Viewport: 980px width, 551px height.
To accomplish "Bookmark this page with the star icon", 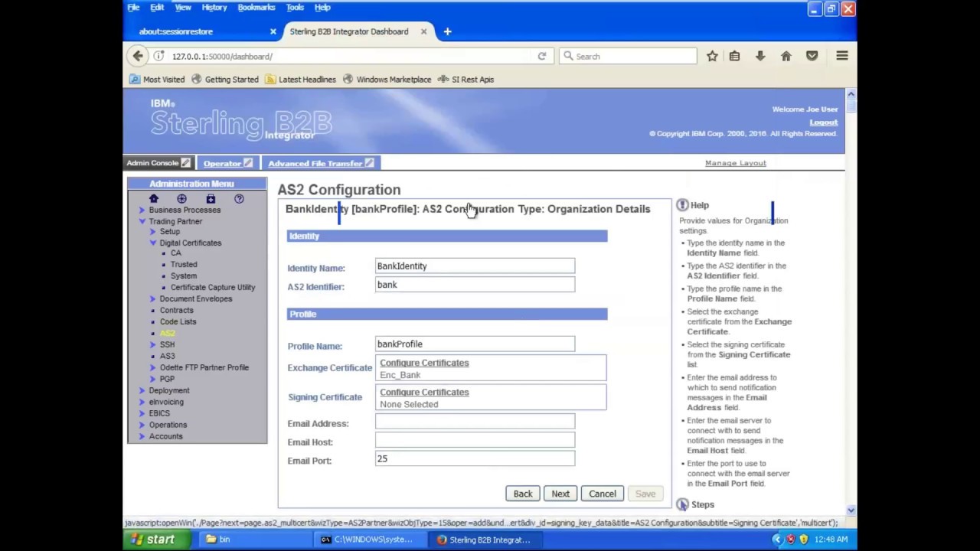I will point(712,56).
